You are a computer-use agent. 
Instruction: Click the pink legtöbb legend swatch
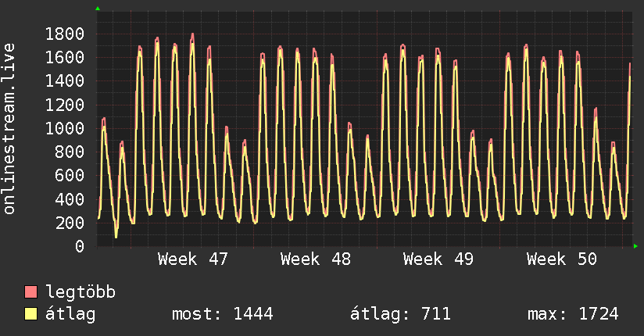tap(30, 292)
